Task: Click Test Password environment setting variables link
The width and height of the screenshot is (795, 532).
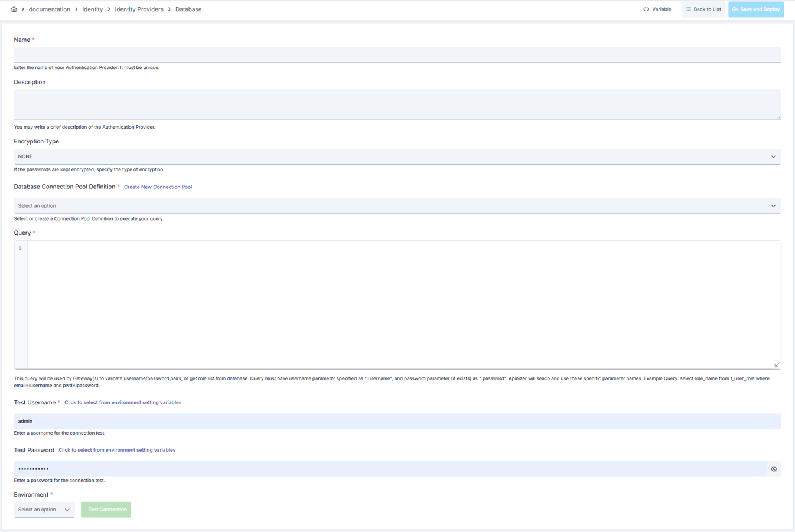Action: coord(117,450)
